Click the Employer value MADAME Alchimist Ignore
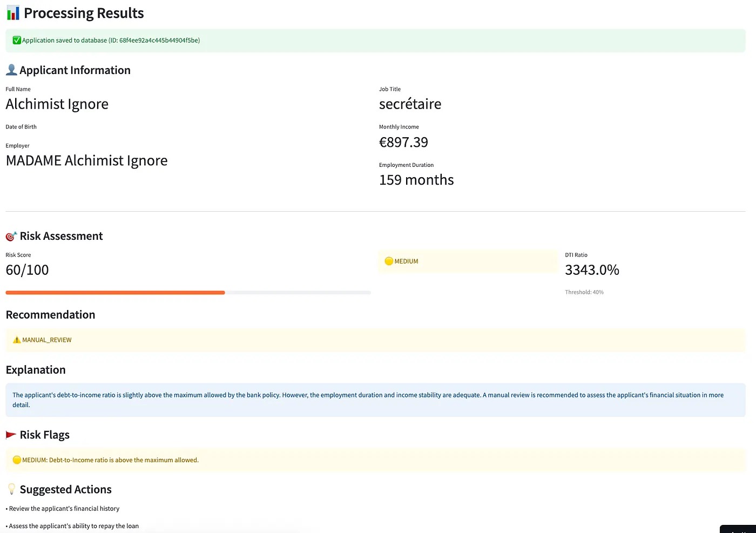The height and width of the screenshot is (533, 756). [86, 161]
